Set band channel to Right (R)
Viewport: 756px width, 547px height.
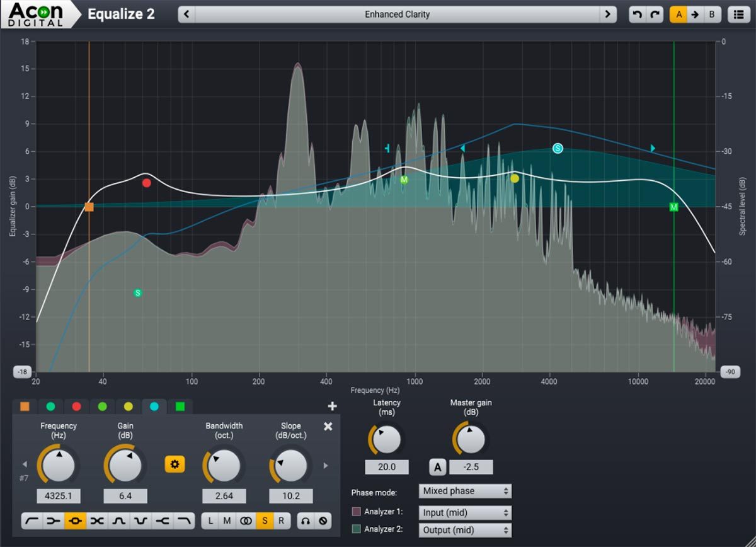coord(282,521)
